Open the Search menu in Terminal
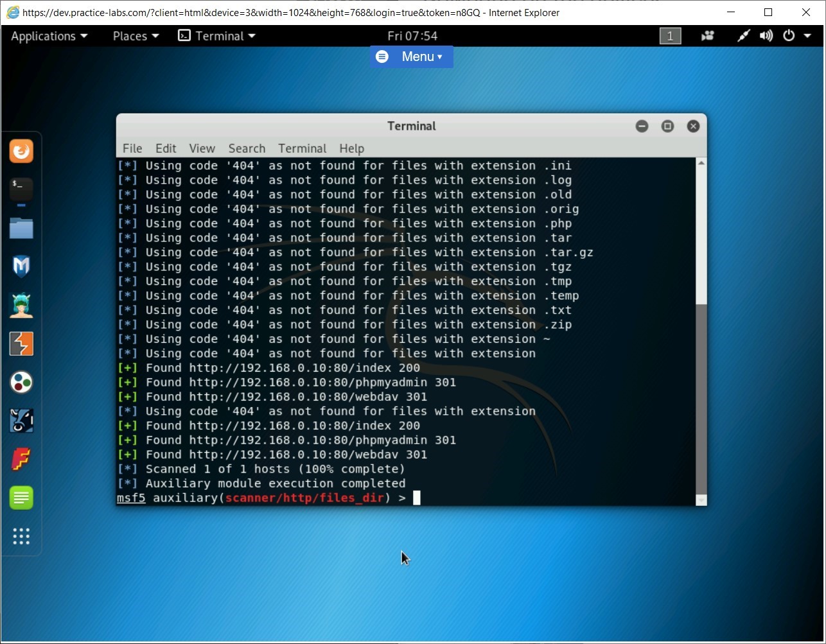826x644 pixels. pos(247,148)
